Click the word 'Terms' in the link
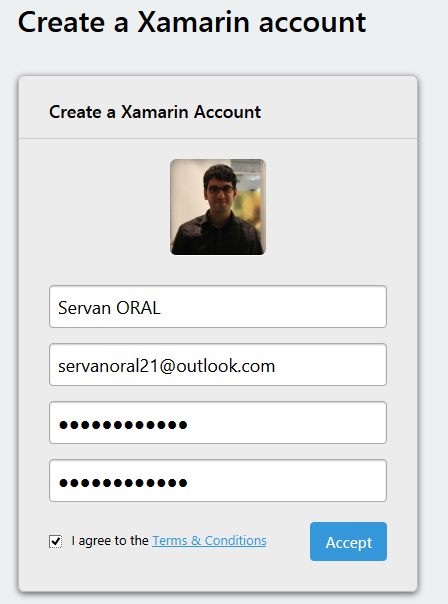This screenshot has height=604, width=448. [x=169, y=541]
